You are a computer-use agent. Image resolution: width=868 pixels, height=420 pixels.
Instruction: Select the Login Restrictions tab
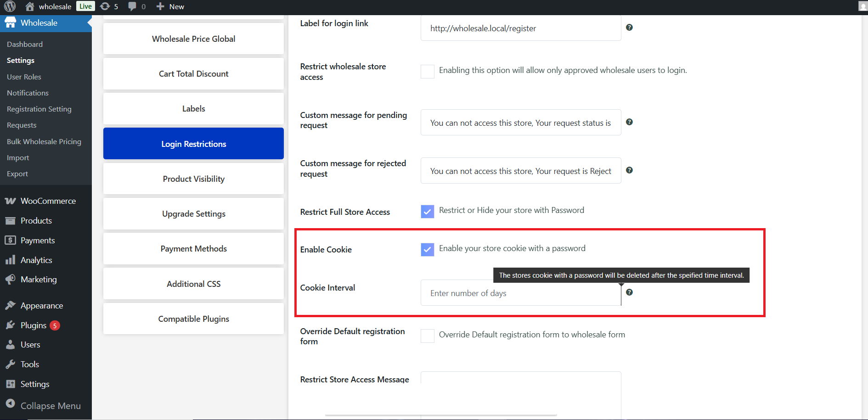pyautogui.click(x=193, y=144)
